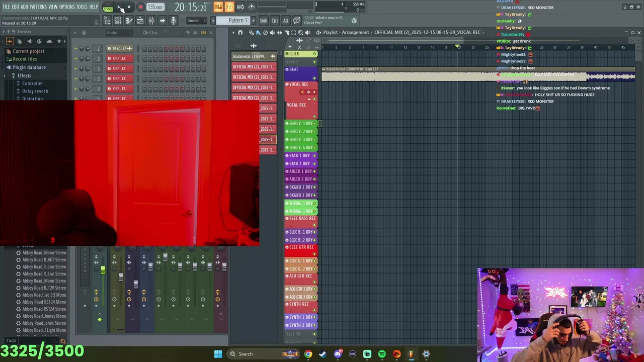Toggle step/piano roll view icon in Channel rack
The width and height of the screenshot is (644, 362).
[x=203, y=33]
